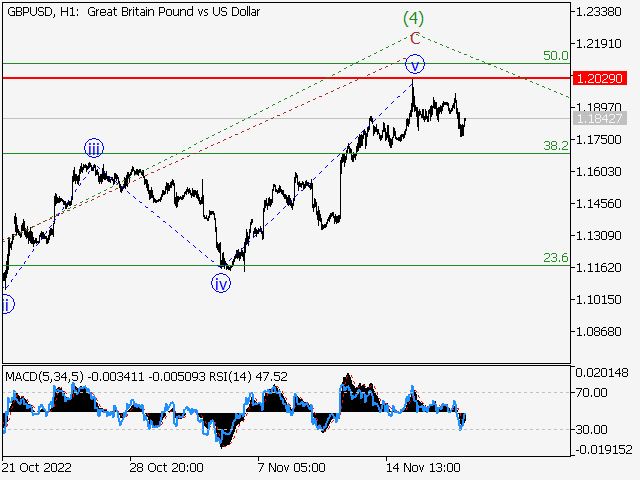The image size is (640, 480).
Task: Click the 1.23380 price axis value
Action: click(x=598, y=11)
